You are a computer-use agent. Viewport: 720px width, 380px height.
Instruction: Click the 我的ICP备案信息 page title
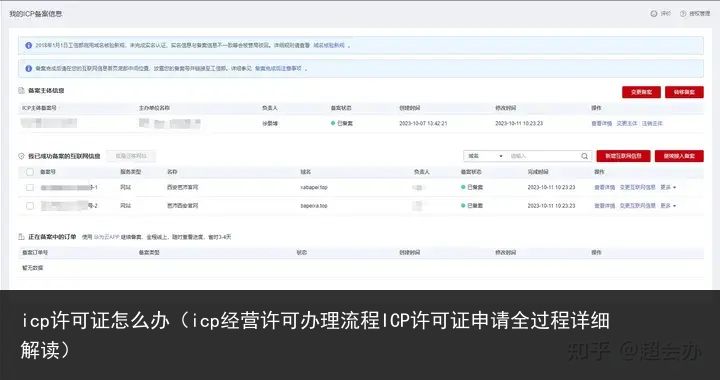point(36,14)
